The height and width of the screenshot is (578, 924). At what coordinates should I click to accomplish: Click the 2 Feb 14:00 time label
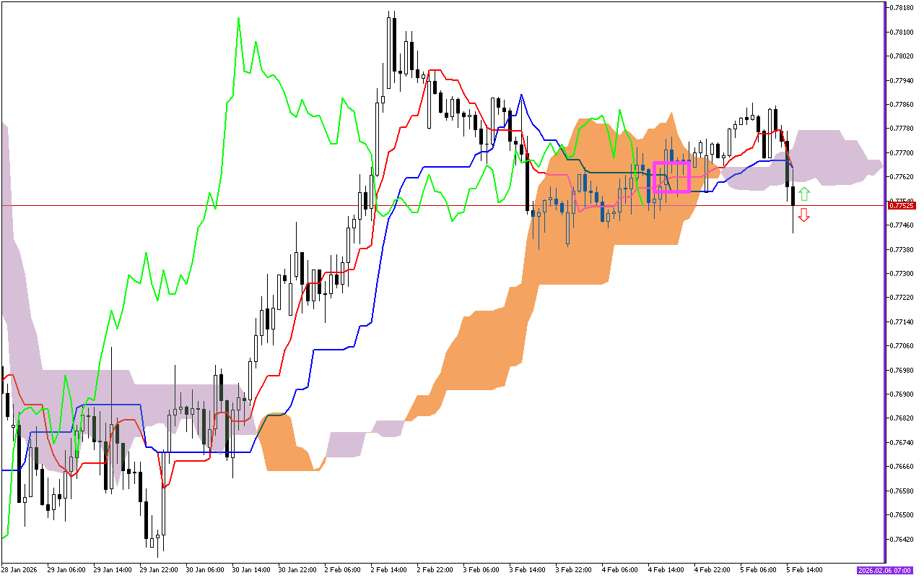point(387,570)
